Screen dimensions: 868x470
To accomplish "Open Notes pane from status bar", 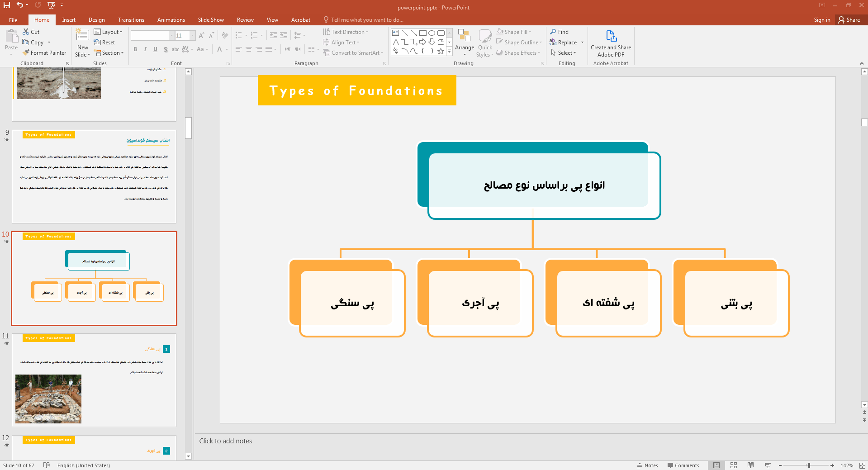I will click(x=647, y=465).
